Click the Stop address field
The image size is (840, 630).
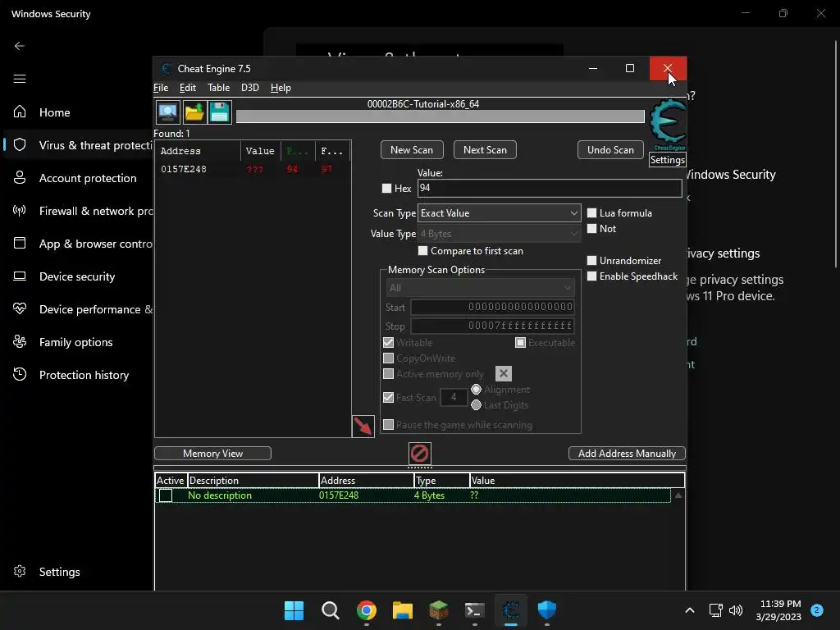(492, 326)
